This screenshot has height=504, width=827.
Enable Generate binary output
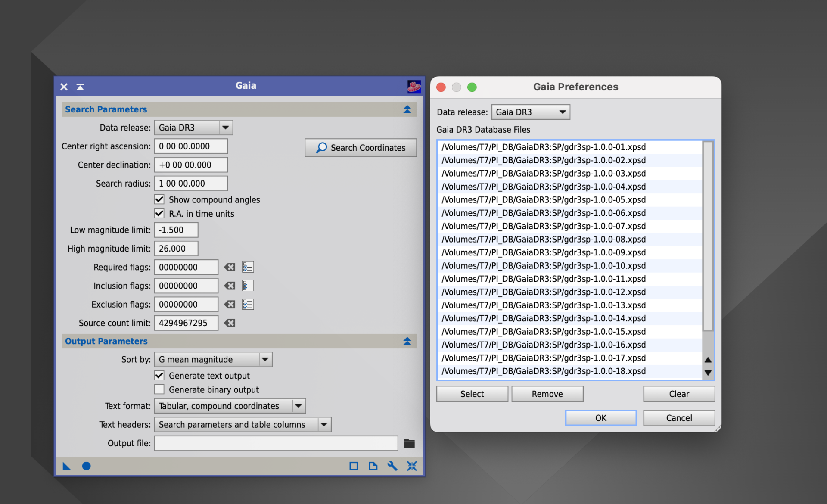159,389
